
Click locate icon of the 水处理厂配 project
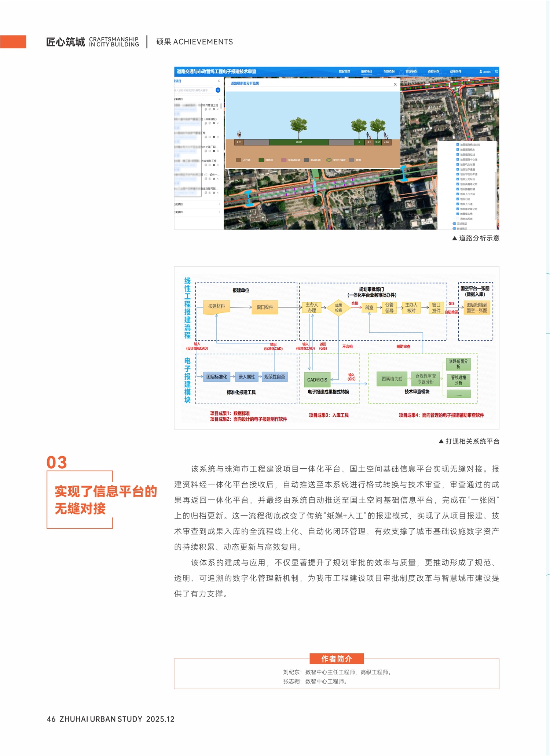pyautogui.click(x=214, y=151)
